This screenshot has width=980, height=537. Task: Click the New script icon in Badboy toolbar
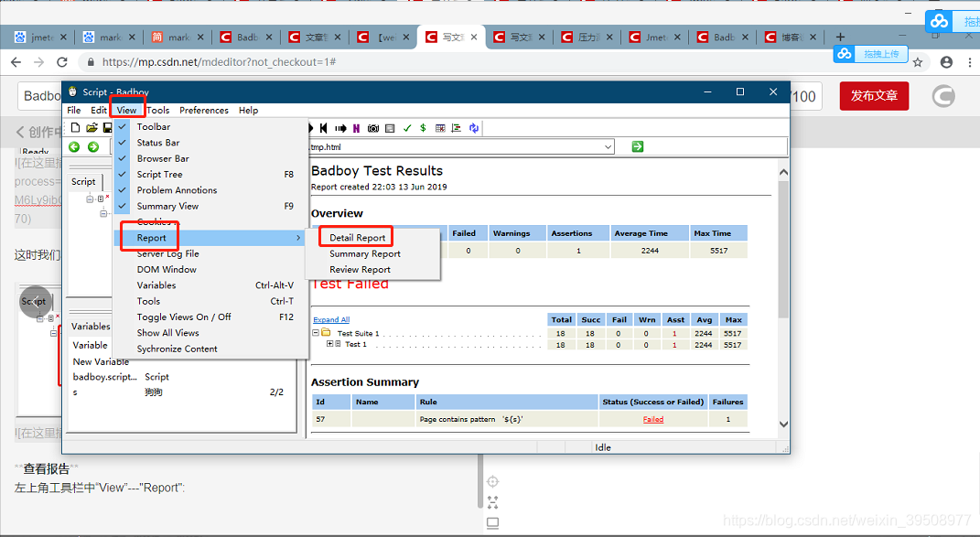coord(76,128)
